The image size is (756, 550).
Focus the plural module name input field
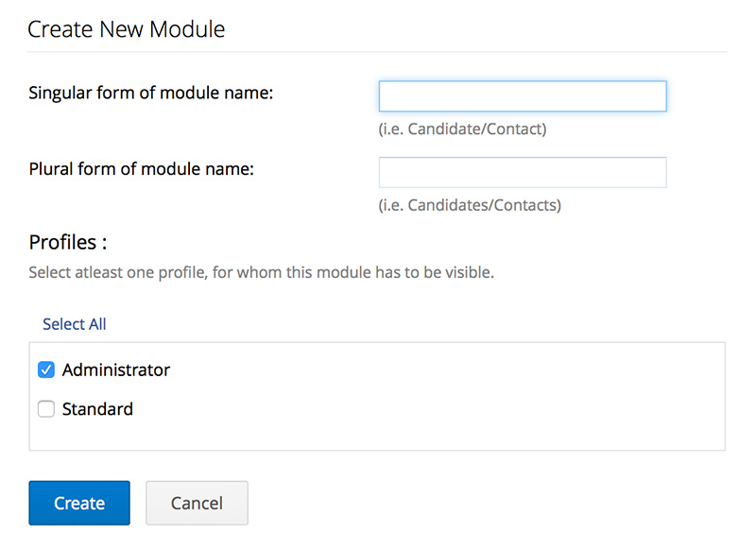(x=523, y=172)
